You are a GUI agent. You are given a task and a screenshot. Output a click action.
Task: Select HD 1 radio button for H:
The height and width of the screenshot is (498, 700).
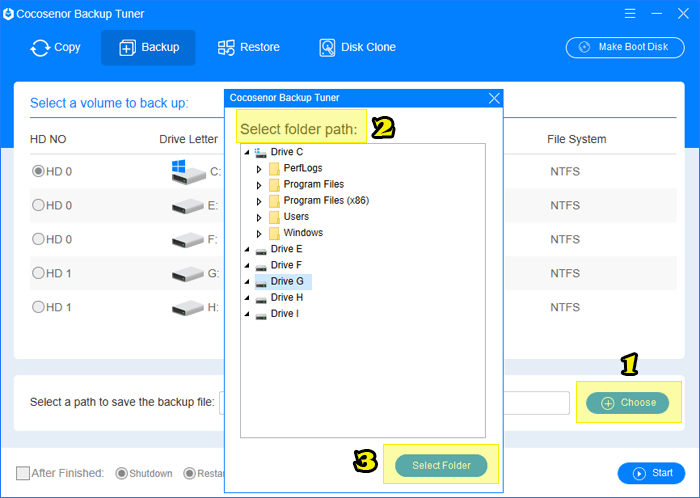(x=38, y=307)
